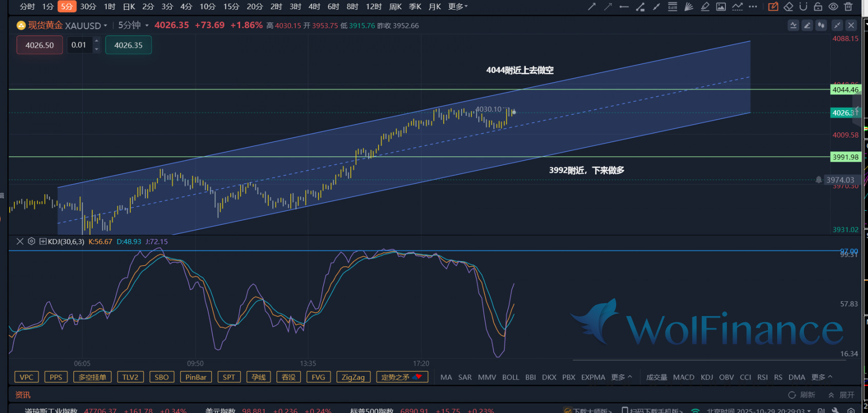Image resolution: width=868 pixels, height=413 pixels.
Task: Open the 更多 timeframes dropdown in top bar
Action: tap(458, 7)
